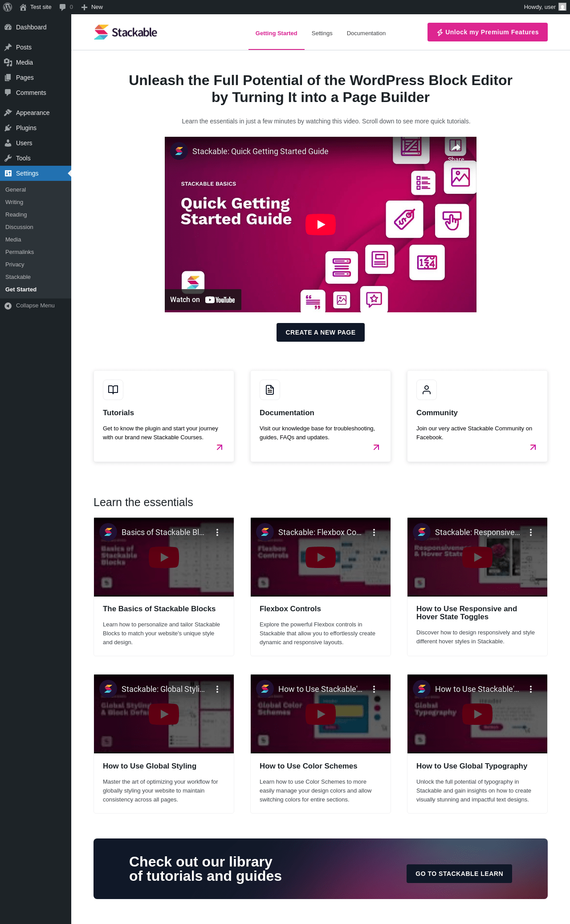The width and height of the screenshot is (570, 924).
Task: Click the Create a New Page button
Action: 321,332
